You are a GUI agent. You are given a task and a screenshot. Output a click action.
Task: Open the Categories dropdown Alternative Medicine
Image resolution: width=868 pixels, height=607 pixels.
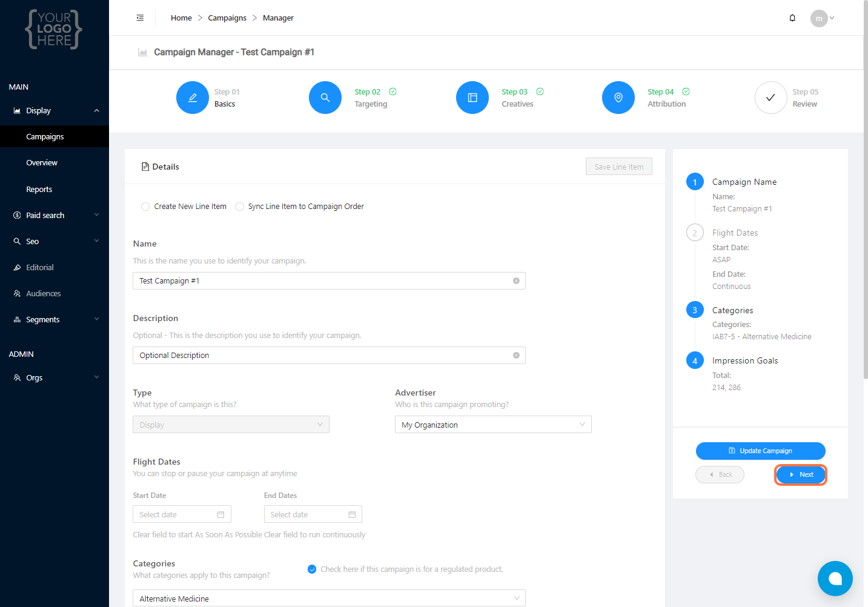point(329,599)
